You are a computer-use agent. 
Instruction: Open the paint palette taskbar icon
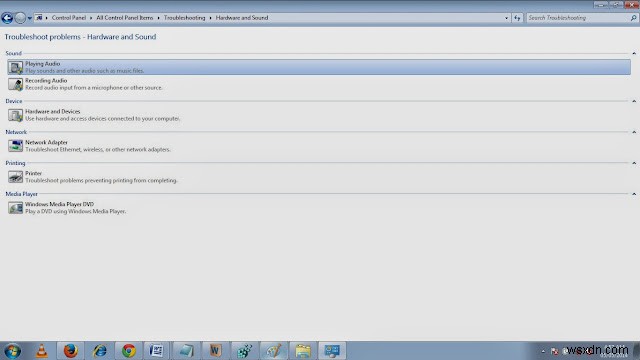pos(273,351)
